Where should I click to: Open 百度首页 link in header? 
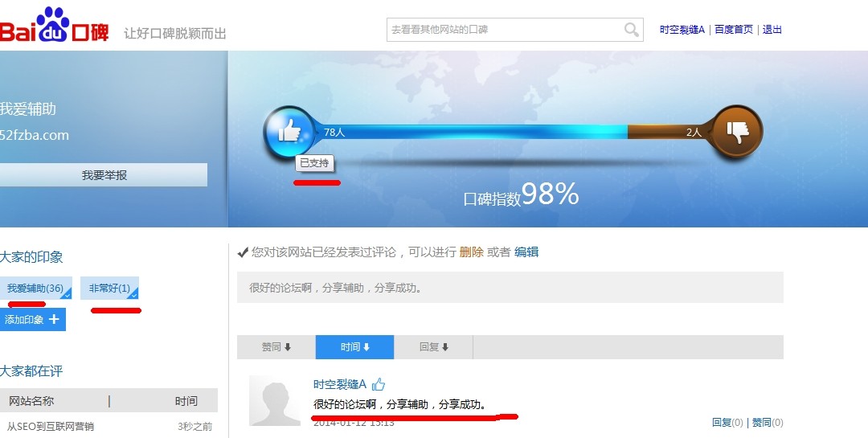[734, 30]
